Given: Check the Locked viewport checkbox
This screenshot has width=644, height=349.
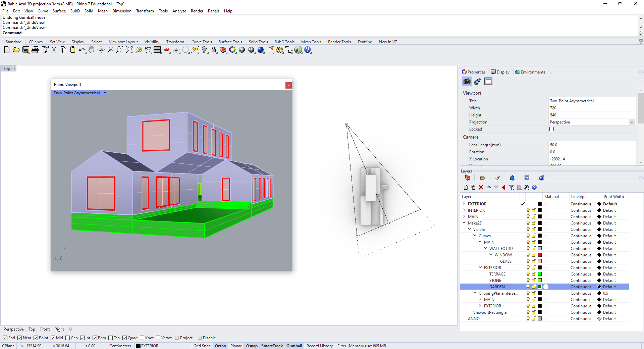Looking at the screenshot, I should [552, 129].
